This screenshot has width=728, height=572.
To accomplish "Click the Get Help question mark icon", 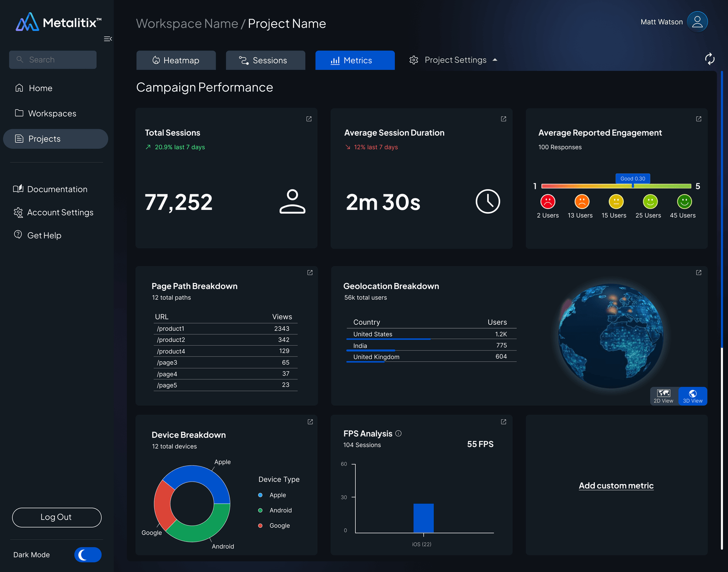I will (x=17, y=235).
